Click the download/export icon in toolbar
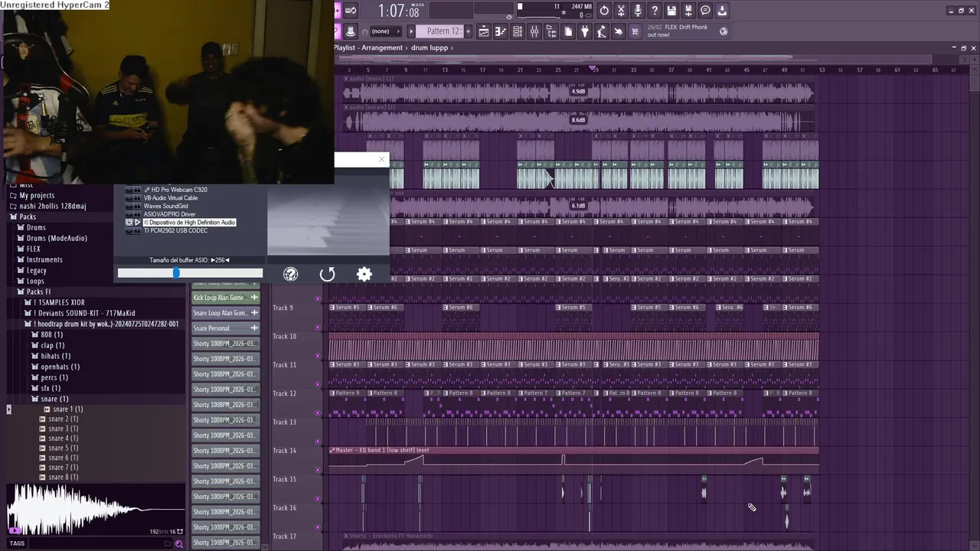The image size is (980, 551). pyautogui.click(x=722, y=11)
